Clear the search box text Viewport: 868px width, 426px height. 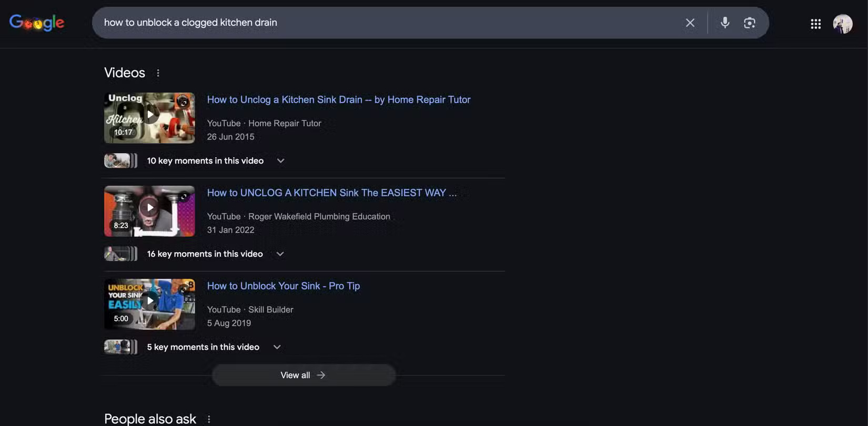click(x=690, y=23)
